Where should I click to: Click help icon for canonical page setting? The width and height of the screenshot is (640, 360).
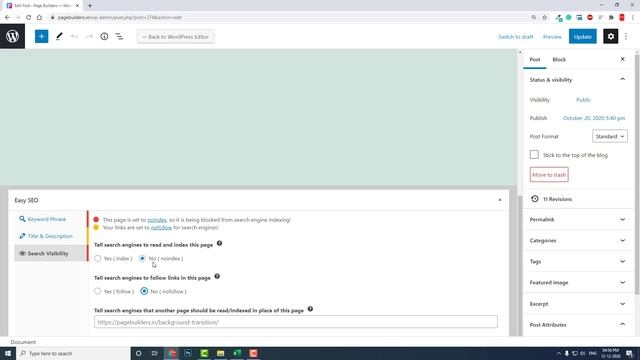tap(310, 309)
